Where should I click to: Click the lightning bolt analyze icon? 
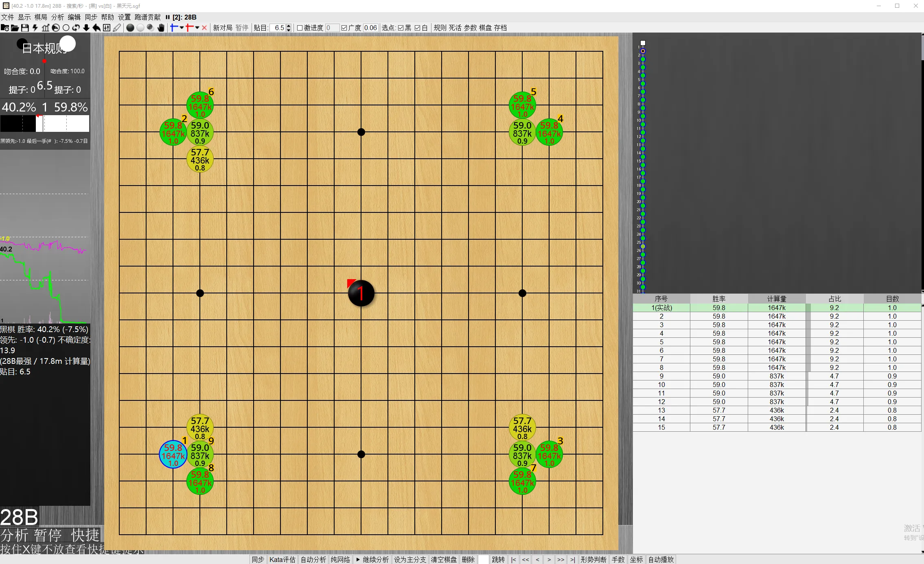point(35,28)
